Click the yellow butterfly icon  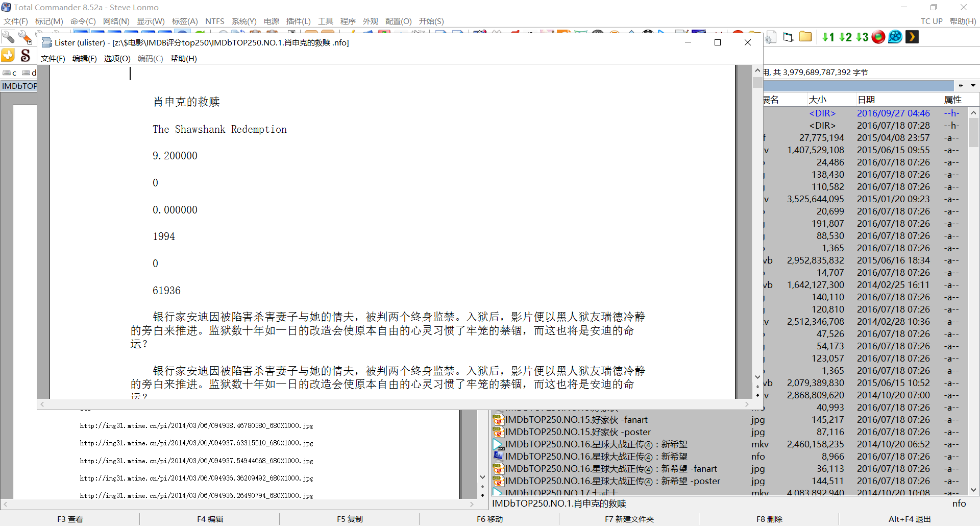[8, 55]
